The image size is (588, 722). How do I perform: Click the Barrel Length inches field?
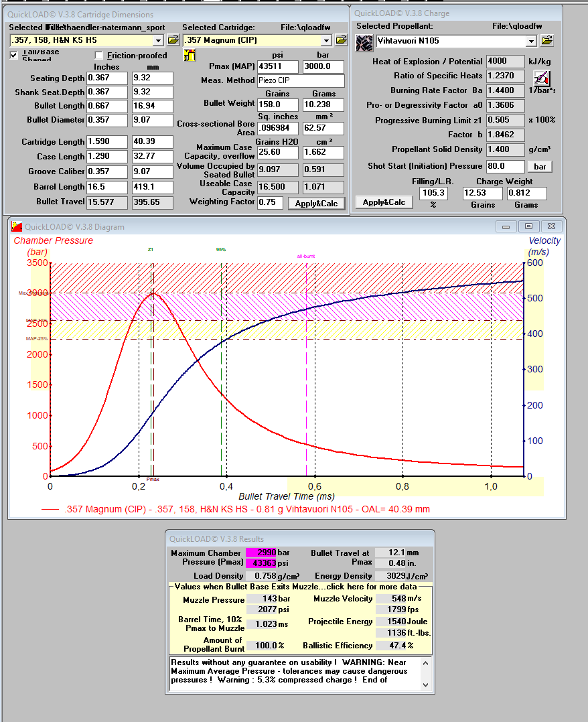(107, 187)
